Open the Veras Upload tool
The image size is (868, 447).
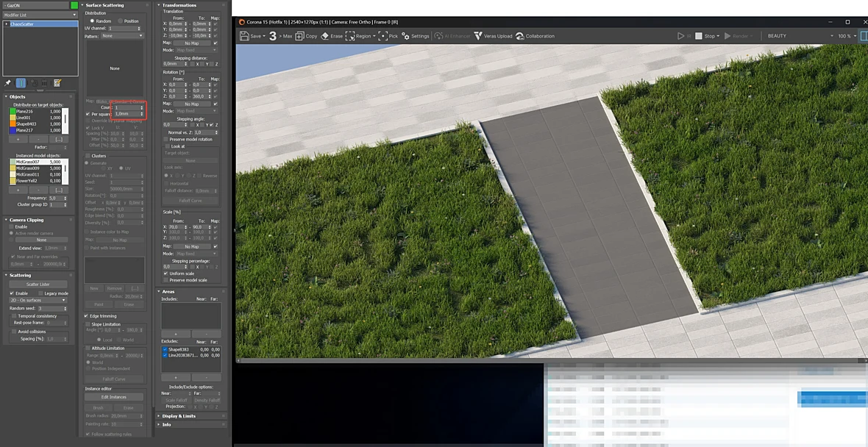click(478, 36)
